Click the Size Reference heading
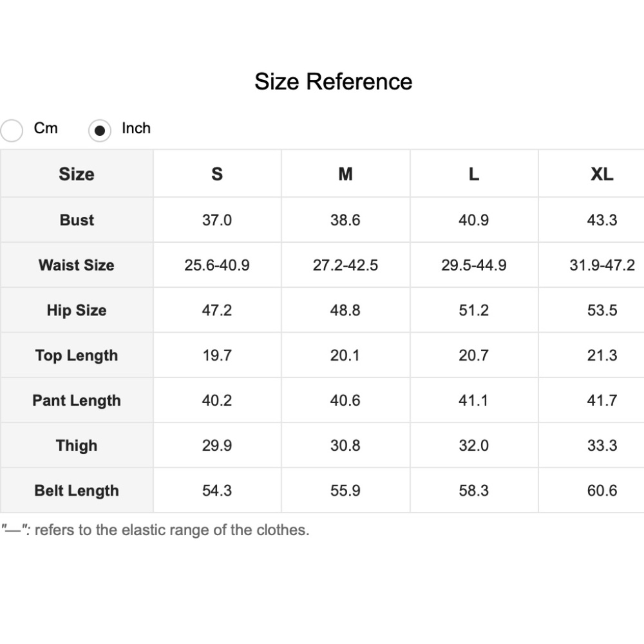Screen dimensions: 644x644 pyautogui.click(x=333, y=81)
